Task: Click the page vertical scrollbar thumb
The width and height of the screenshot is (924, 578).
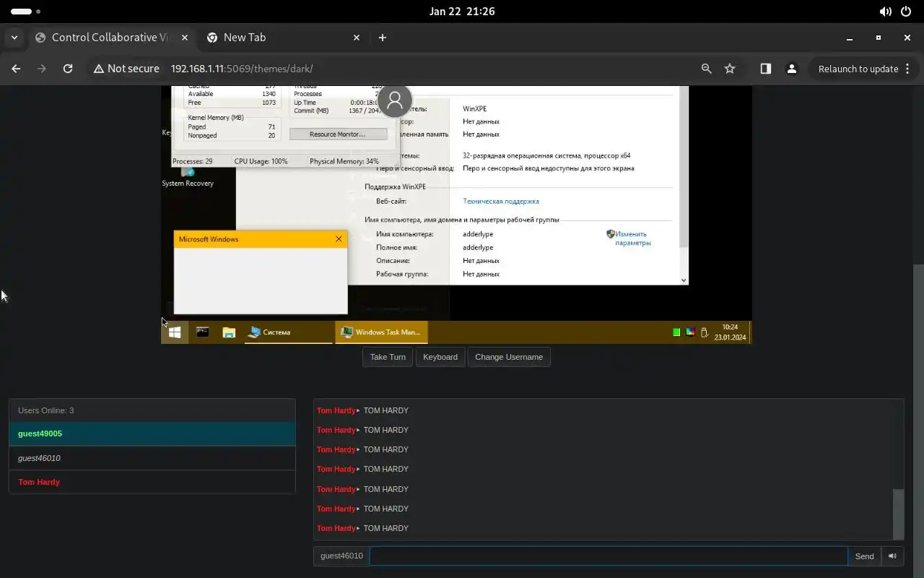Action: 919,420
